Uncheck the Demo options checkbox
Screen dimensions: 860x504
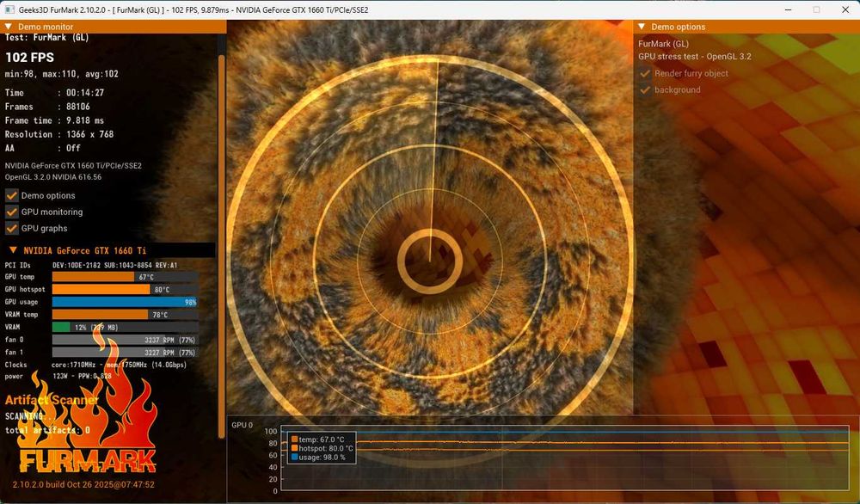[11, 195]
